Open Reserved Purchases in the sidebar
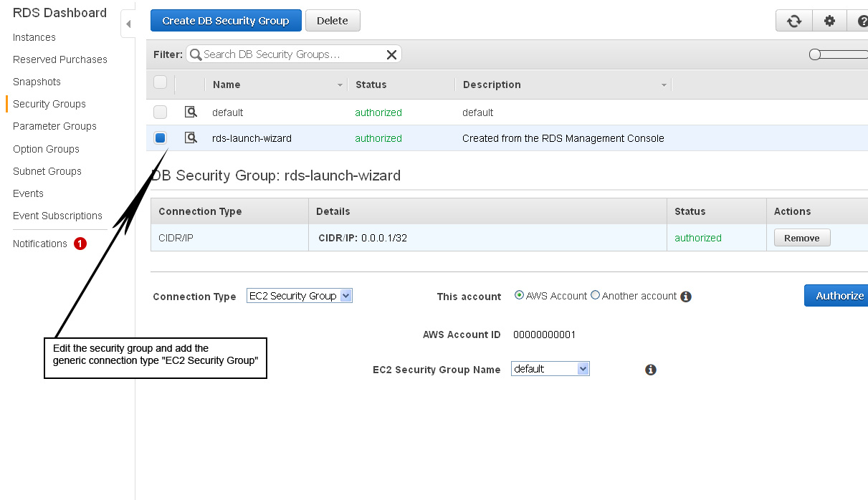The width and height of the screenshot is (868, 500). (60, 59)
